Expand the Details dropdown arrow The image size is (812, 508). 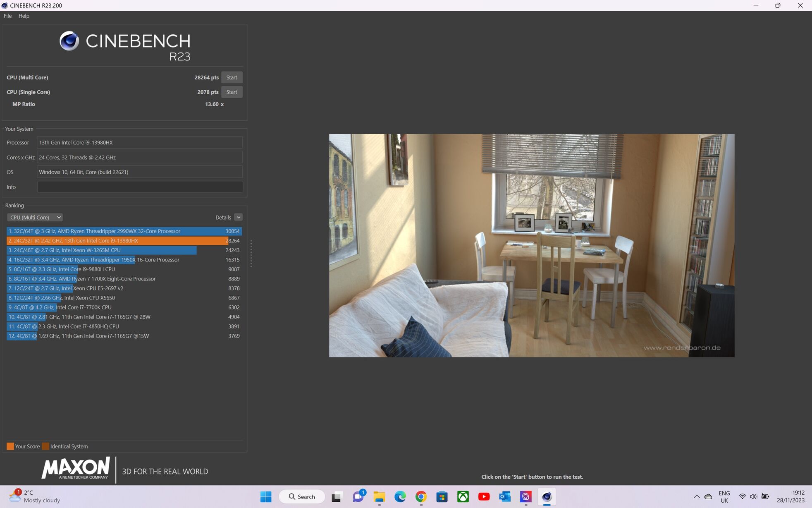tap(238, 217)
